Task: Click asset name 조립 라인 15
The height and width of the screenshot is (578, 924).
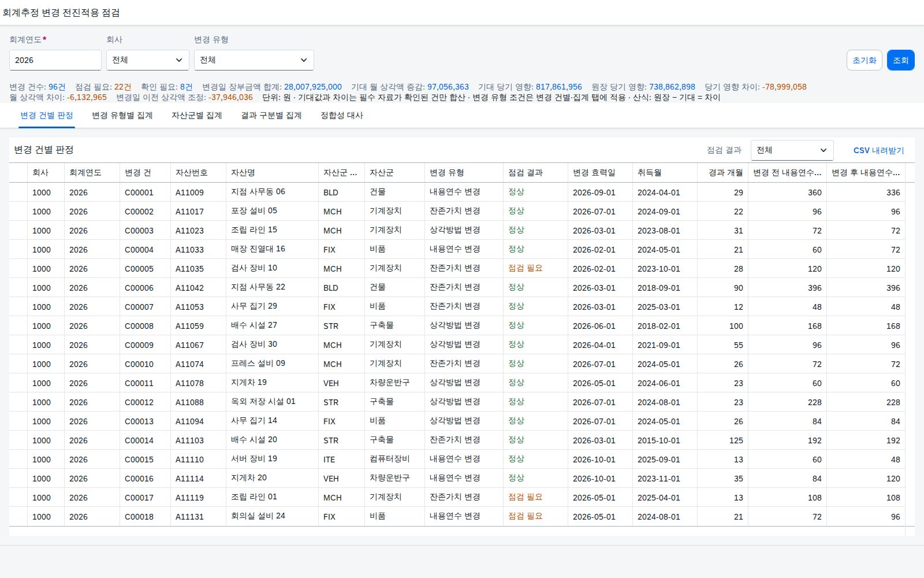Action: click(254, 230)
